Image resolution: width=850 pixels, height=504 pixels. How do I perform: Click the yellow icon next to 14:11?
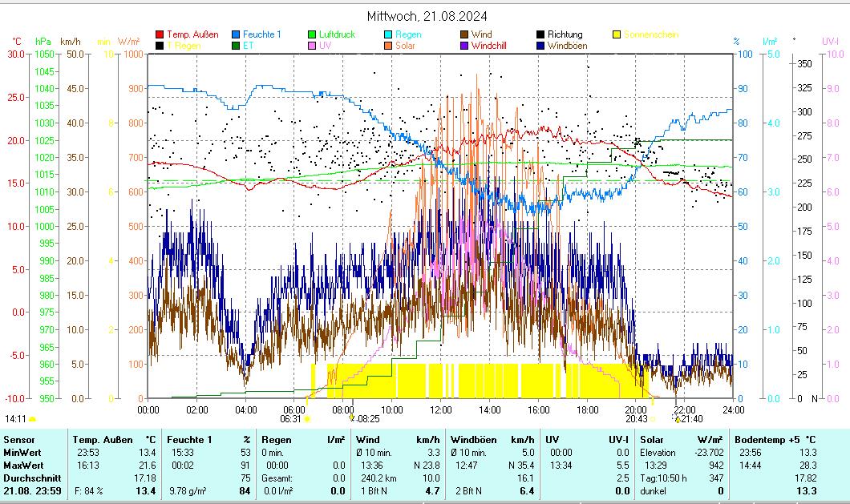[33, 419]
